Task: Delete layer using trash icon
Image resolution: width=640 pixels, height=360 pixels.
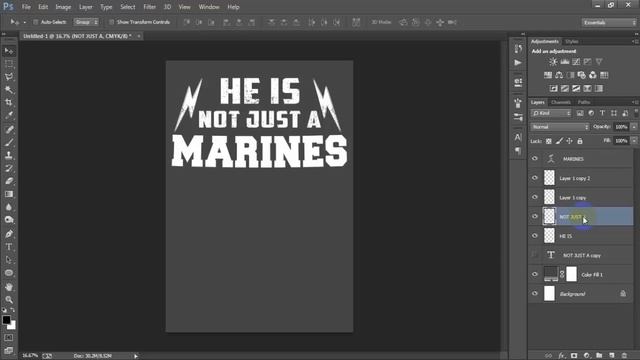Action: (624, 356)
